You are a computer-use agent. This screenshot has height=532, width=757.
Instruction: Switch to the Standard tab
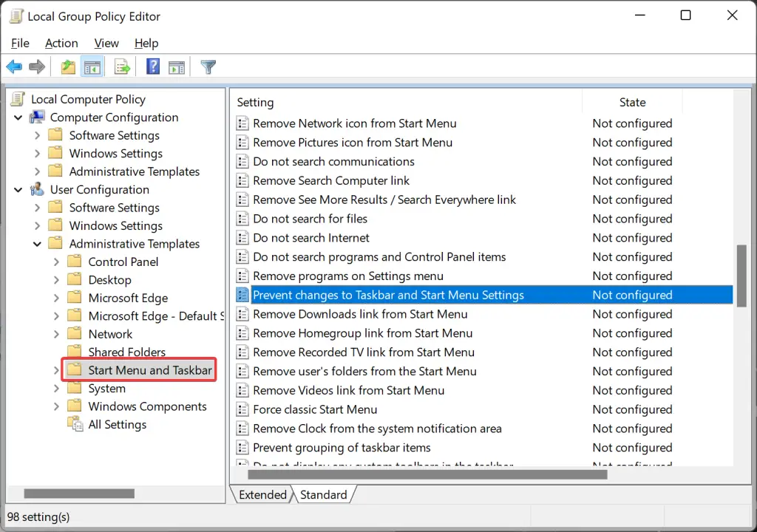pos(323,494)
